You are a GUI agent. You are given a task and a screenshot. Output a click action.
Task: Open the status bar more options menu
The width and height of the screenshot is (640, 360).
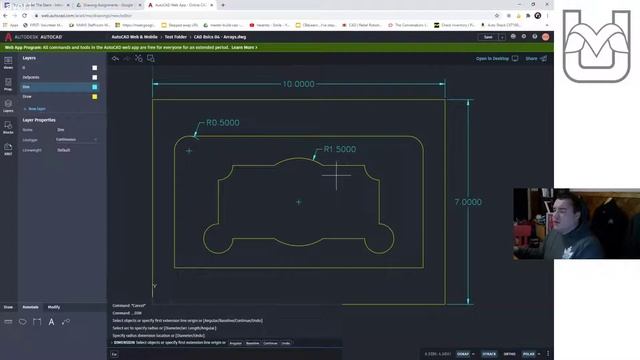pyautogui.click(x=548, y=354)
